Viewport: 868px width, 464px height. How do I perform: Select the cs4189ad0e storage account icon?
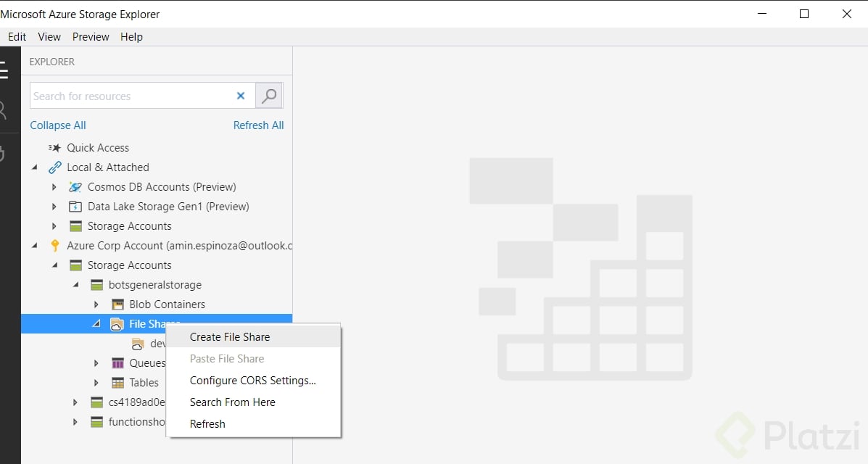point(97,402)
